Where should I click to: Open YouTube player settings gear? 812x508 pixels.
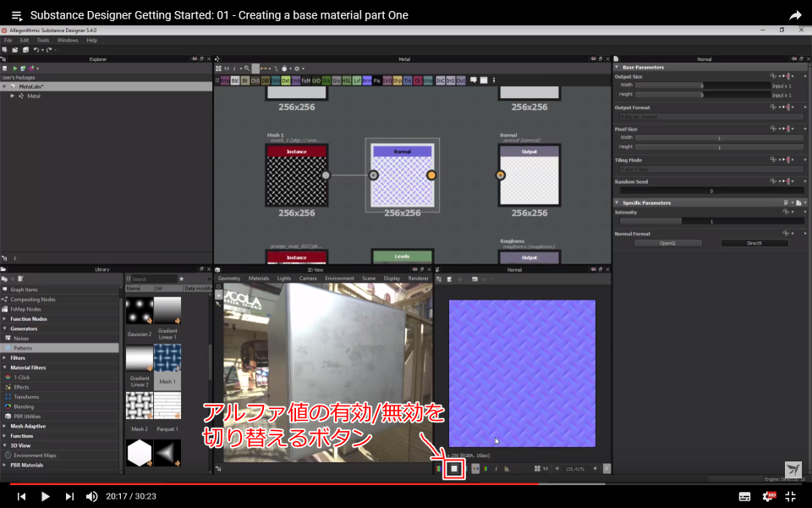point(769,497)
